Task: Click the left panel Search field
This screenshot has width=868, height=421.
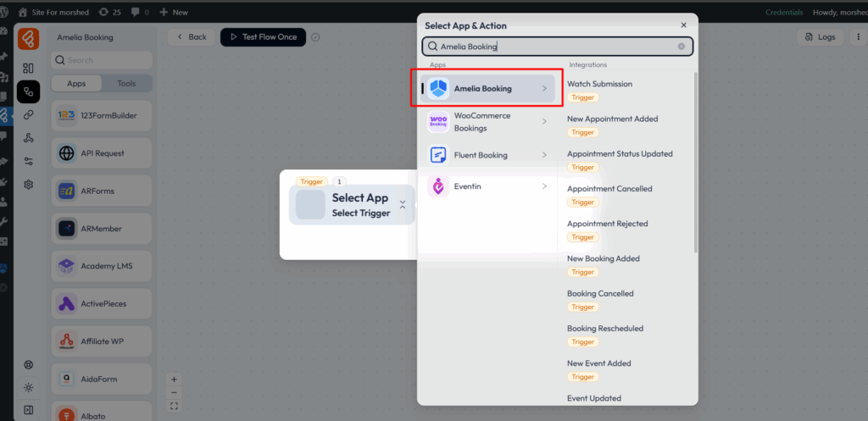Action: tap(102, 60)
